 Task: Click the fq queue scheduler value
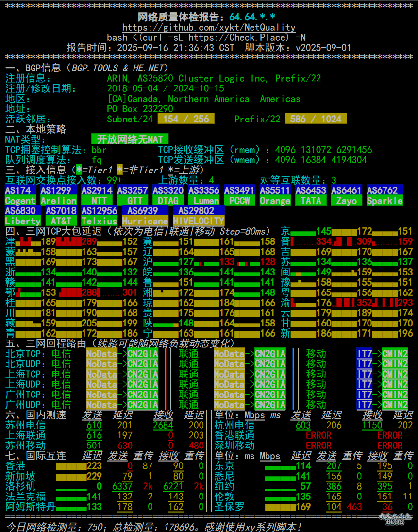97,159
